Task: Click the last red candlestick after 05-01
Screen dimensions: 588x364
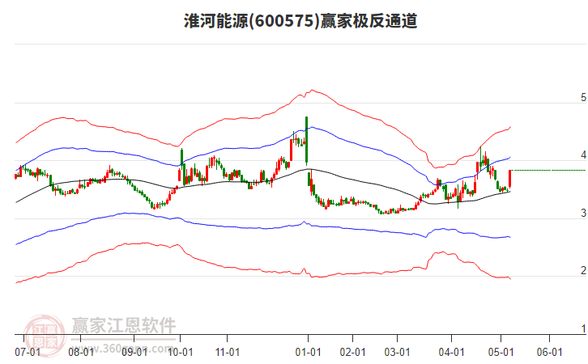Action: click(510, 179)
